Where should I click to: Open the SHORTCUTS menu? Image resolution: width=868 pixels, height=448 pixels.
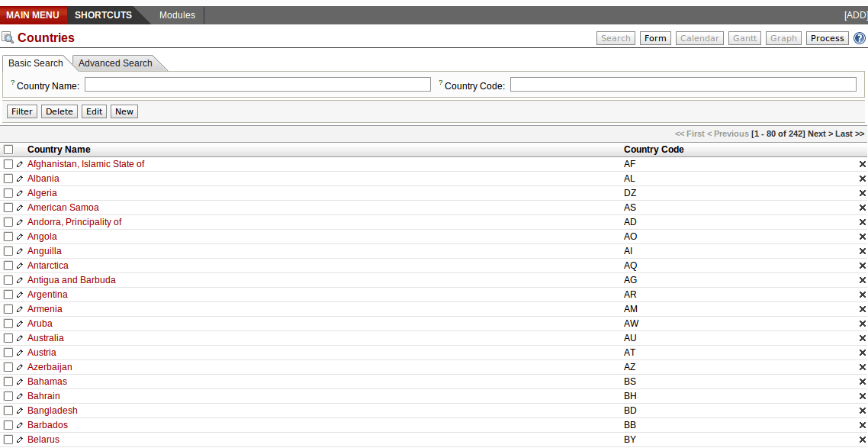103,15
